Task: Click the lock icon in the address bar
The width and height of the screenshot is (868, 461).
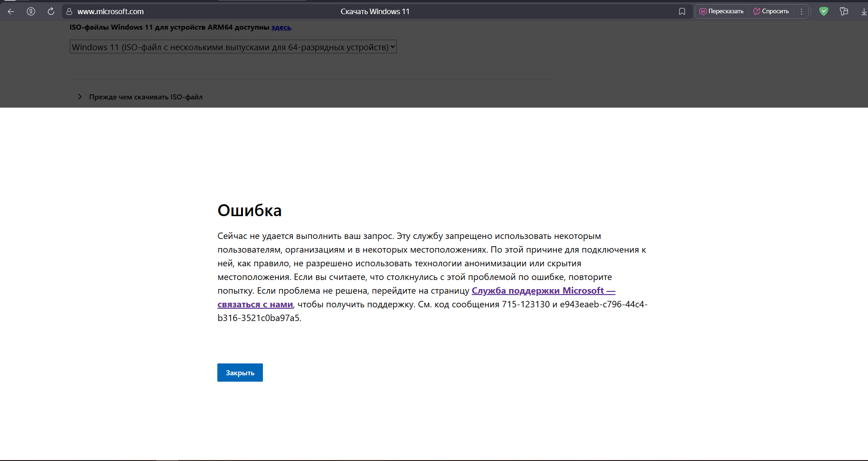Action: (69, 11)
